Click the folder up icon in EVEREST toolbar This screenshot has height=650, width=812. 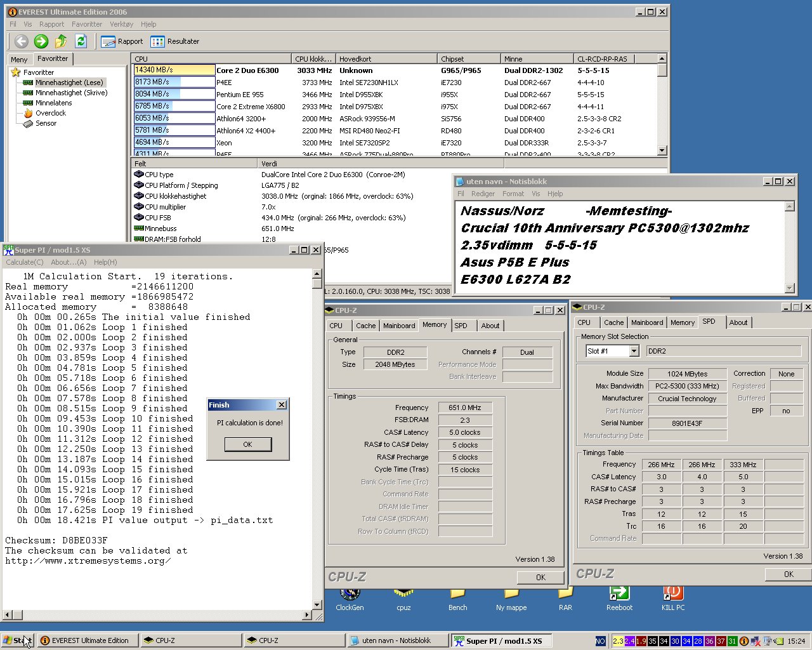(x=61, y=41)
